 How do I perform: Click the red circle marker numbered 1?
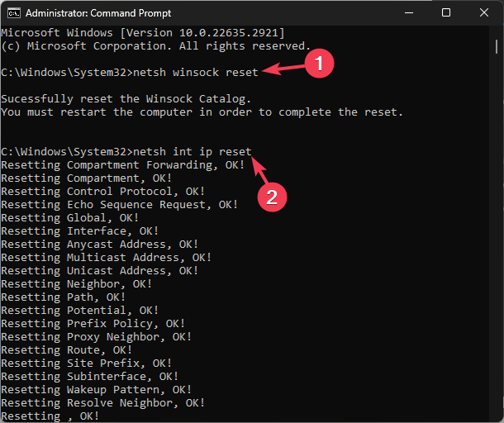click(x=319, y=64)
